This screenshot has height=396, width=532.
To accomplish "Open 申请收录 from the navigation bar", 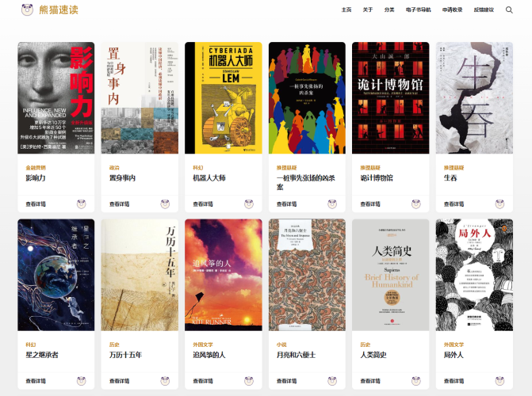I will click(452, 10).
